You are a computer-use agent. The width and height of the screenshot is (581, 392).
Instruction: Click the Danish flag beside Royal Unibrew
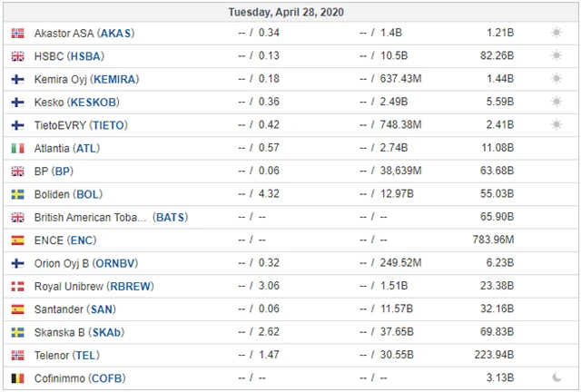pos(17,287)
